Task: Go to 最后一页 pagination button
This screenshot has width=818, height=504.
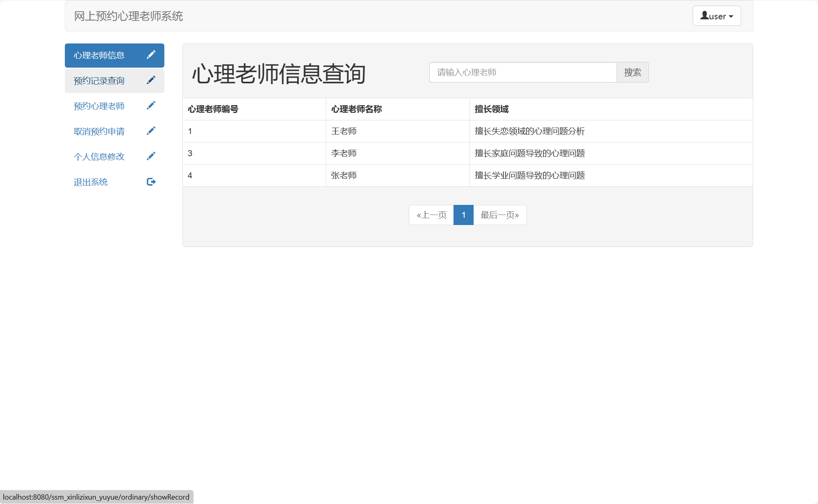Action: click(499, 215)
